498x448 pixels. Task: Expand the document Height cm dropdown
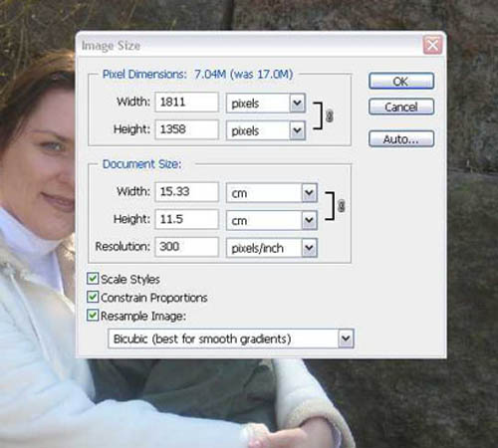(x=272, y=220)
